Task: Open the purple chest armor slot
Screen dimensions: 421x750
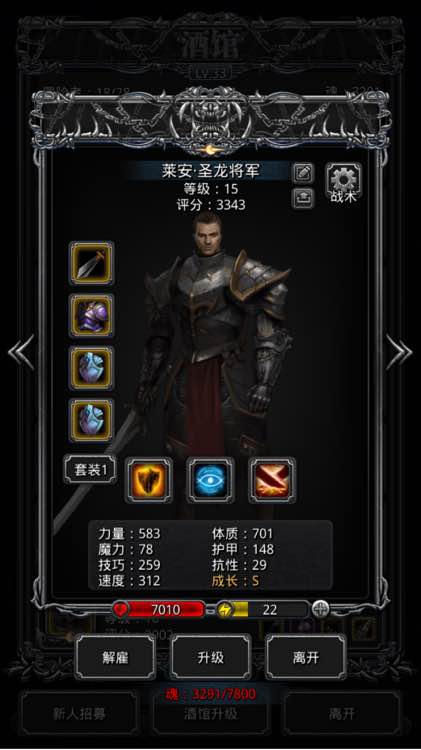Action: [91, 315]
